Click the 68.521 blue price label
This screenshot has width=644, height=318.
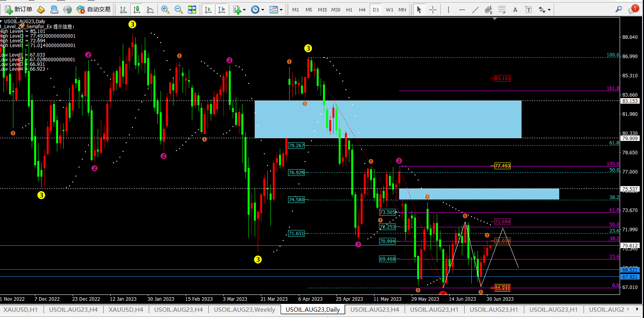tap(630, 270)
